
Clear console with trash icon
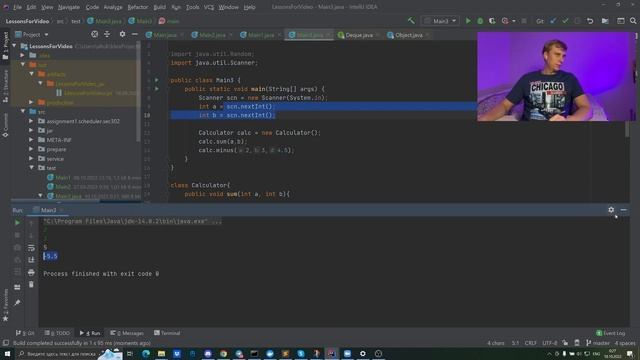click(31, 284)
